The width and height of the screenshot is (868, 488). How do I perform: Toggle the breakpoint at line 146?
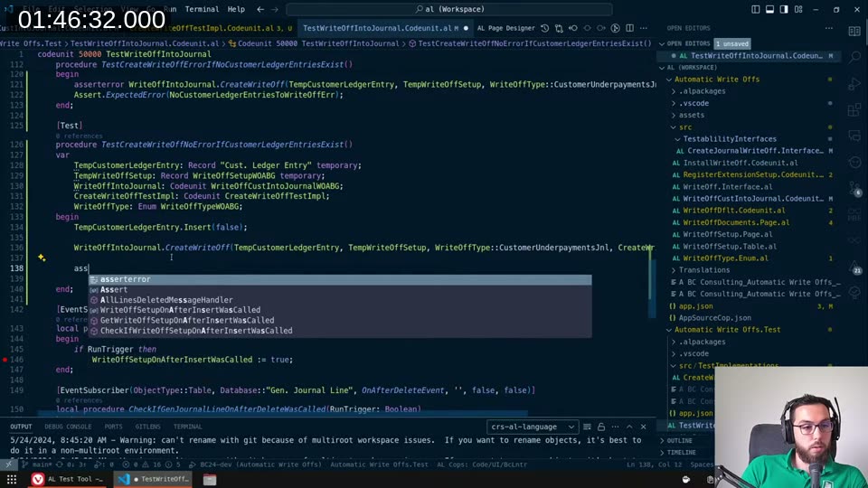point(5,360)
